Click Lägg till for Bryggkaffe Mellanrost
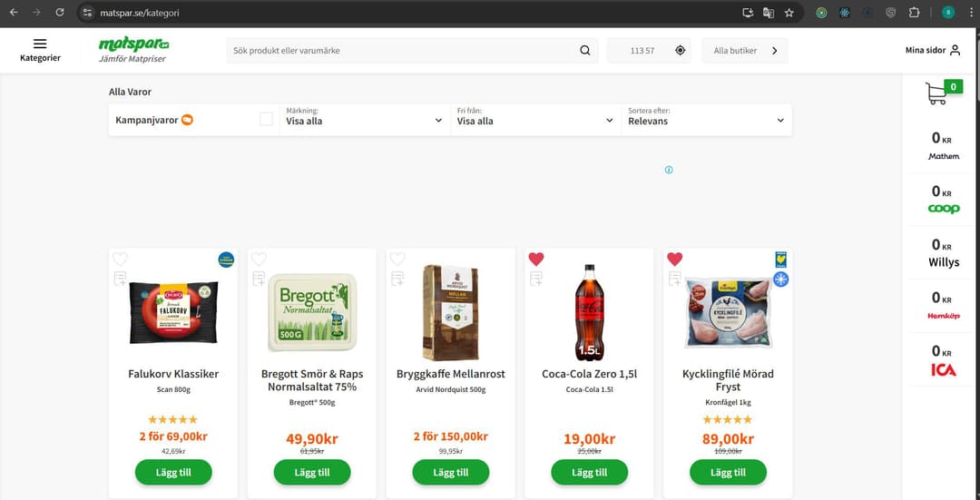 point(451,472)
